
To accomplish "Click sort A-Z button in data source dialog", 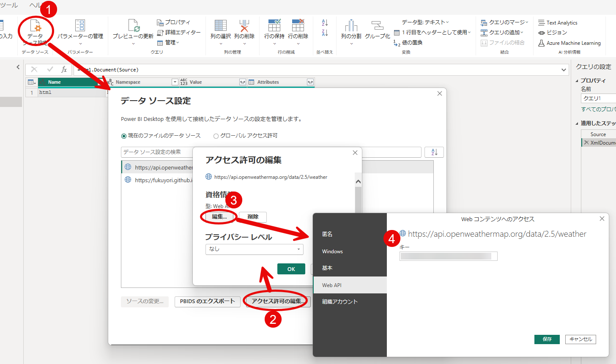I will click(x=434, y=152).
